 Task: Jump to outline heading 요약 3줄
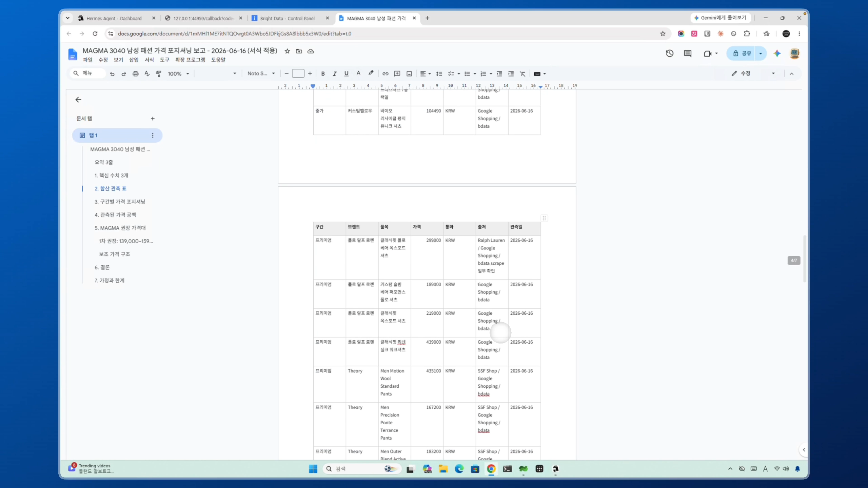tap(104, 162)
